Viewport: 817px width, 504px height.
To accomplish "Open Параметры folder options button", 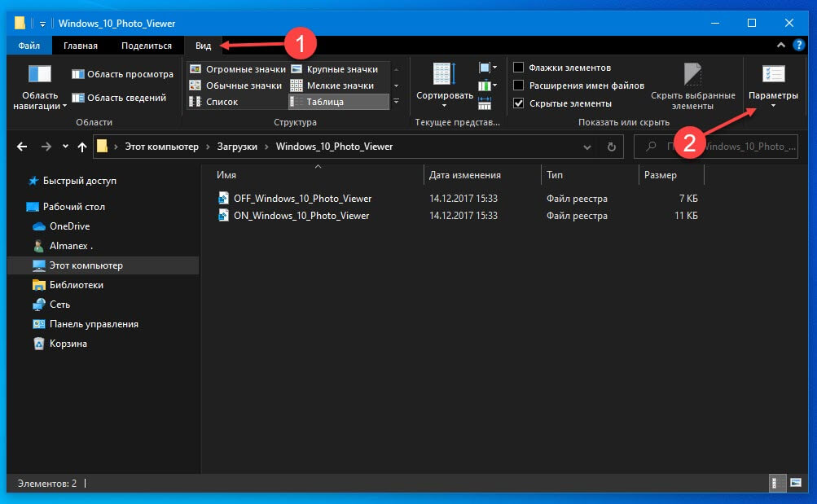I will (x=773, y=86).
